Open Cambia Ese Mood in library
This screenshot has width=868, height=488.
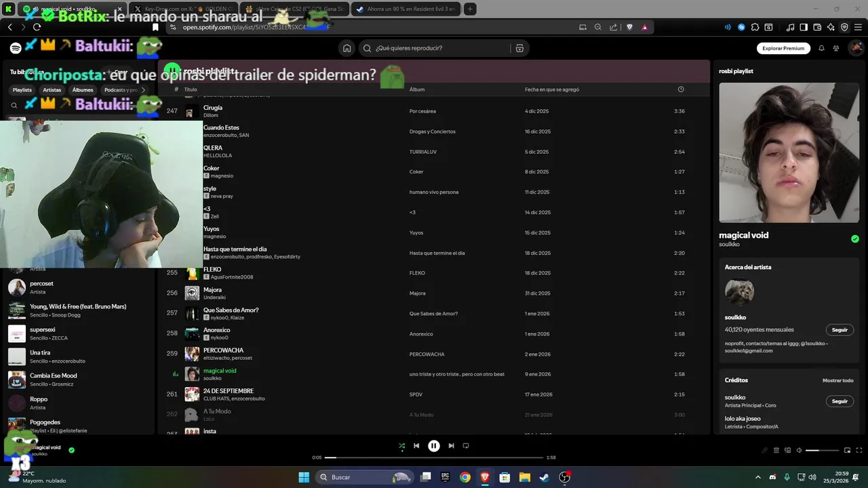tap(79, 380)
